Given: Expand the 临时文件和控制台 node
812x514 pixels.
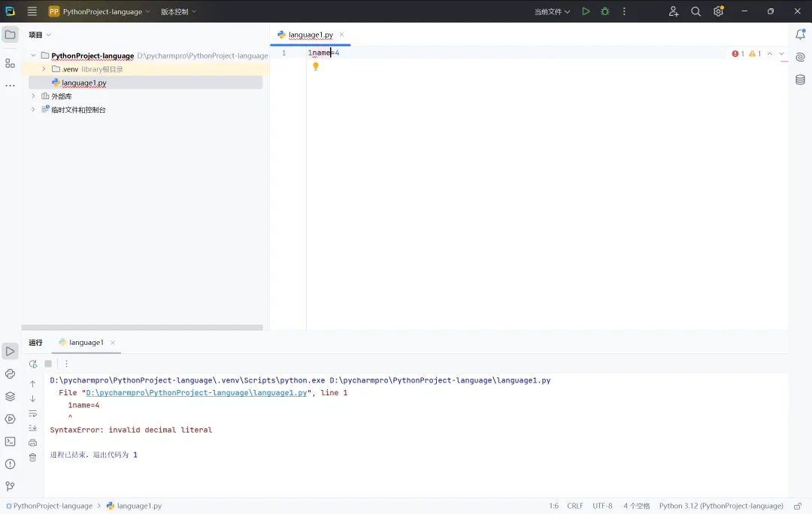Looking at the screenshot, I should 33,109.
